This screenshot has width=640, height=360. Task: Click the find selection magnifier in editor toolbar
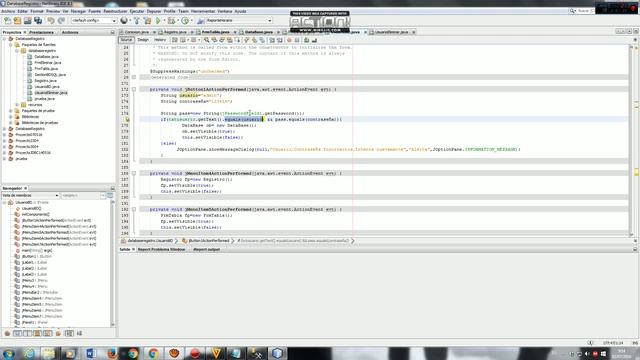[207, 40]
